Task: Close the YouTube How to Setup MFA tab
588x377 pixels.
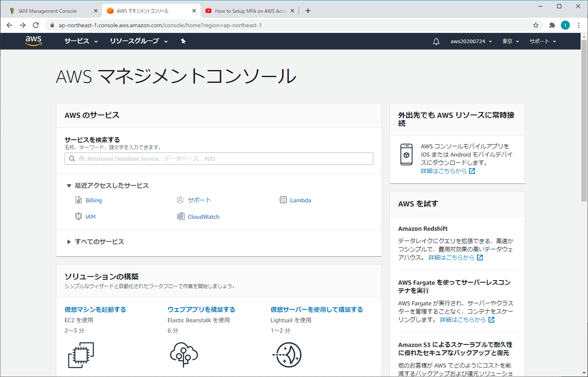Action: 292,11
